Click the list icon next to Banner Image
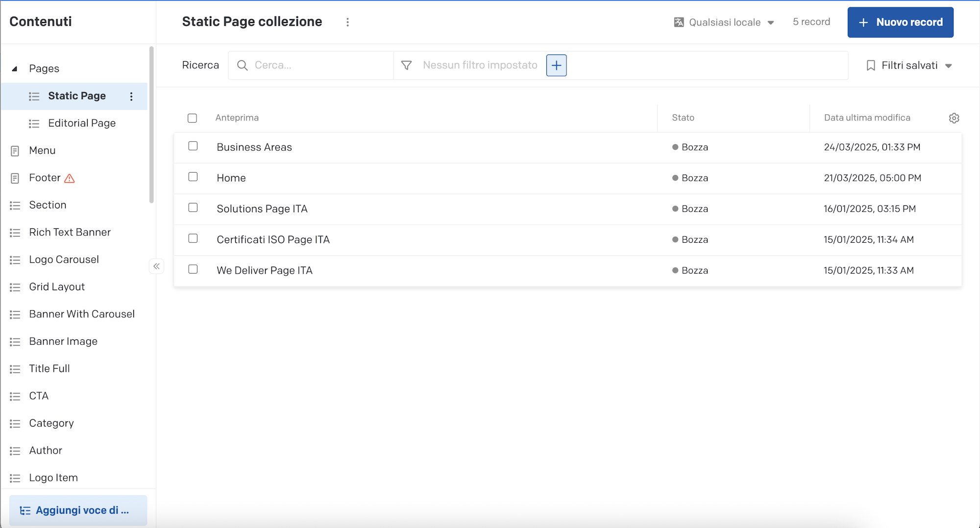The image size is (980, 528). pos(15,342)
